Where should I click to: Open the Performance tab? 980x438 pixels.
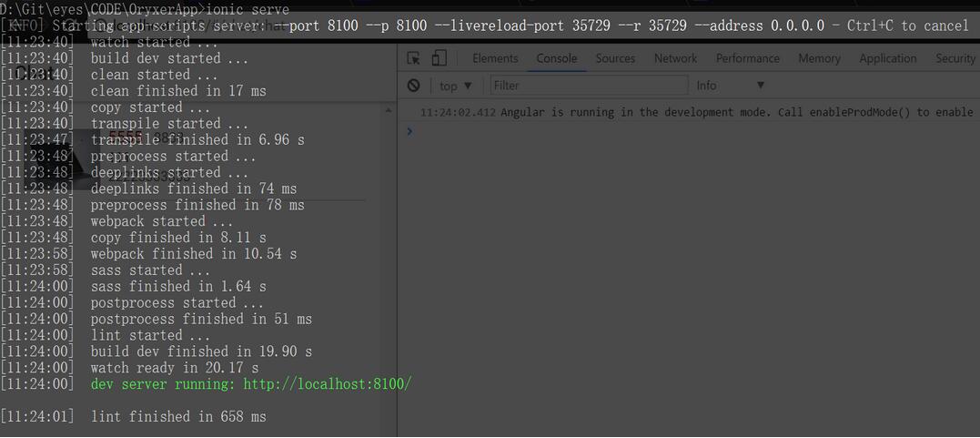tap(747, 58)
